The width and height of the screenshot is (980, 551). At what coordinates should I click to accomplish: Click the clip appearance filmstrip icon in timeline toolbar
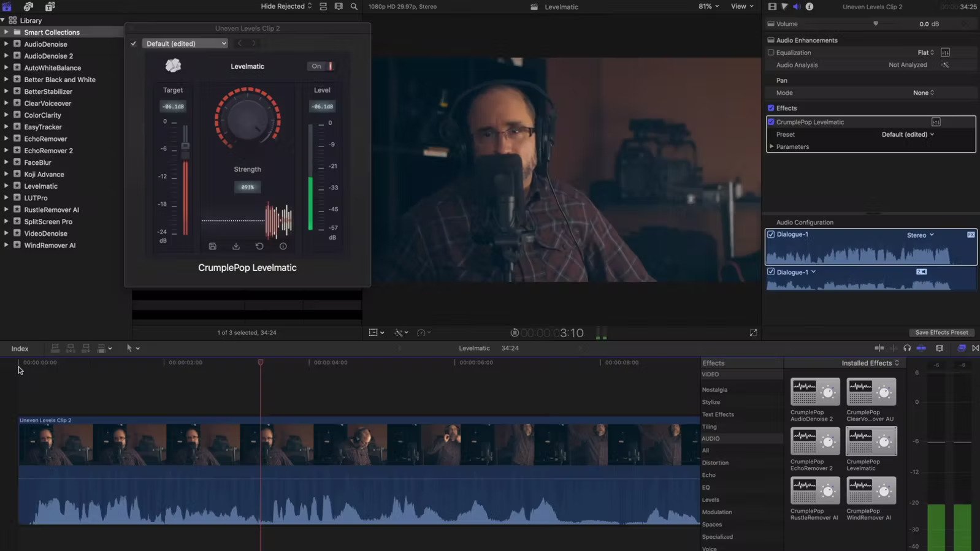point(940,348)
